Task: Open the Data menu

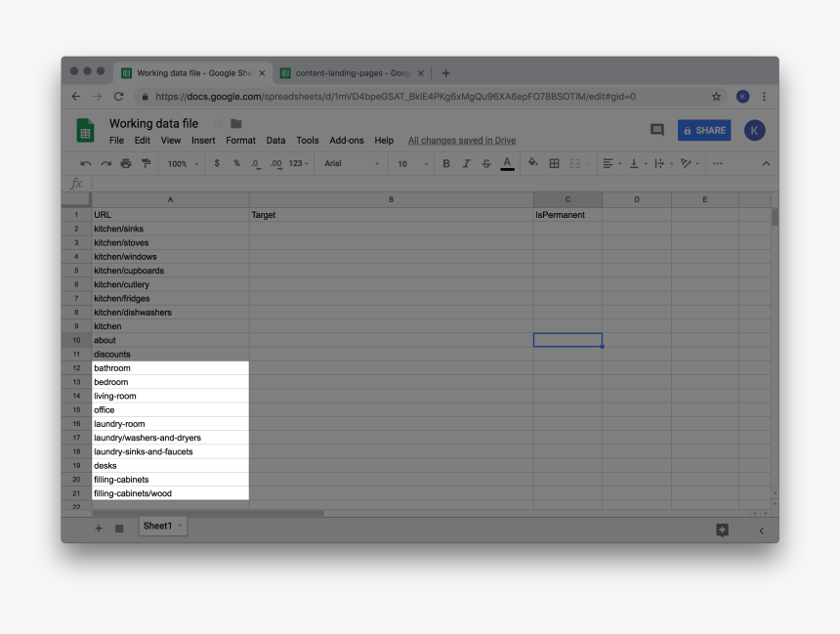Action: click(x=275, y=141)
